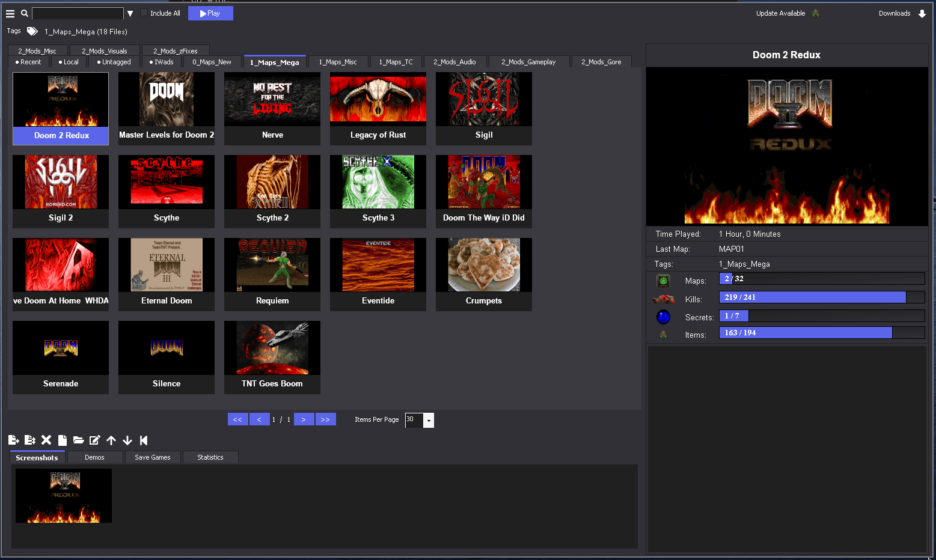Select the Doom The Way iD Did tile
The height and width of the screenshot is (560, 936).
[x=484, y=192]
